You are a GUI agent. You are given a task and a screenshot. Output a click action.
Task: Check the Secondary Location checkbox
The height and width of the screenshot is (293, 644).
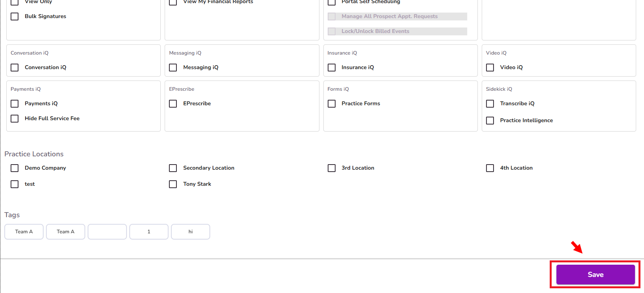pyautogui.click(x=173, y=168)
